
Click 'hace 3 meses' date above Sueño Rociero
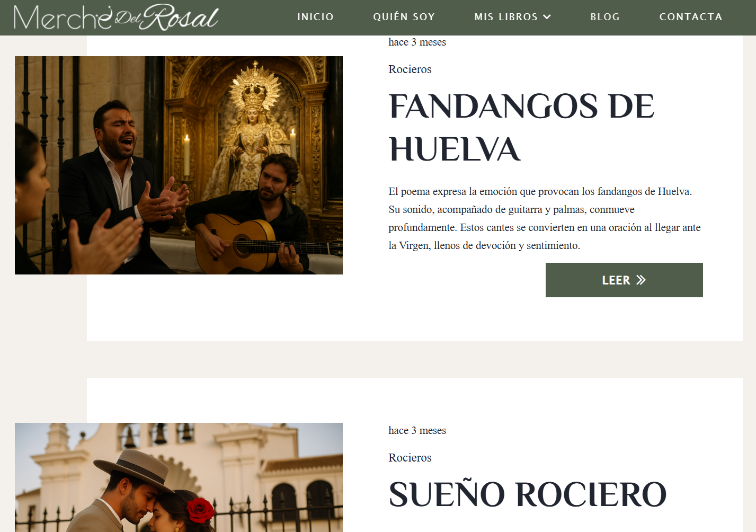pos(417,431)
